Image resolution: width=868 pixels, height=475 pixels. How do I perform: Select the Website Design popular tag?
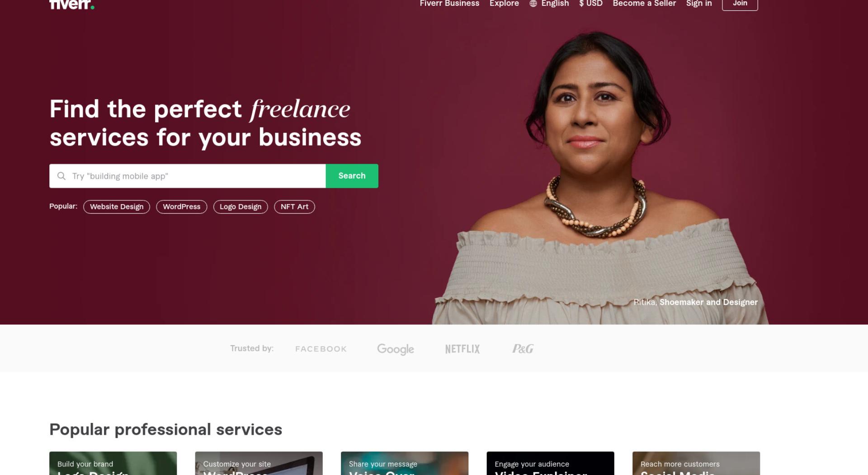[117, 207]
